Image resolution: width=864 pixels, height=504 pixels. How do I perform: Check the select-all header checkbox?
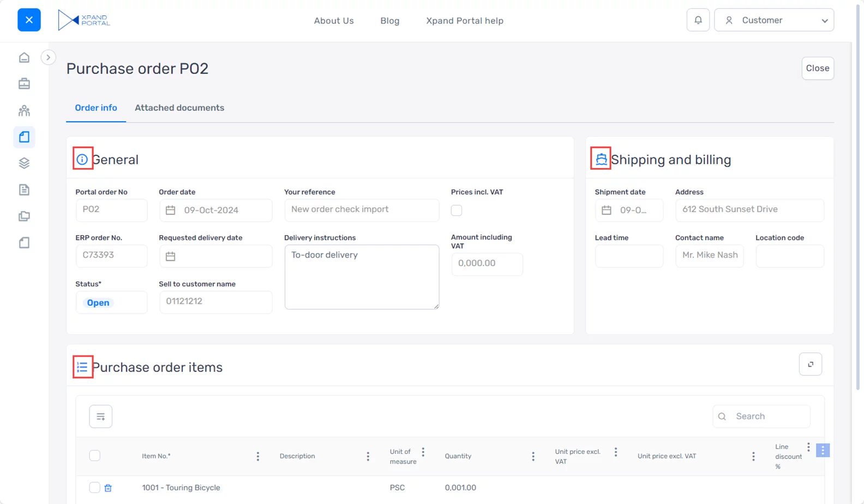pyautogui.click(x=95, y=455)
